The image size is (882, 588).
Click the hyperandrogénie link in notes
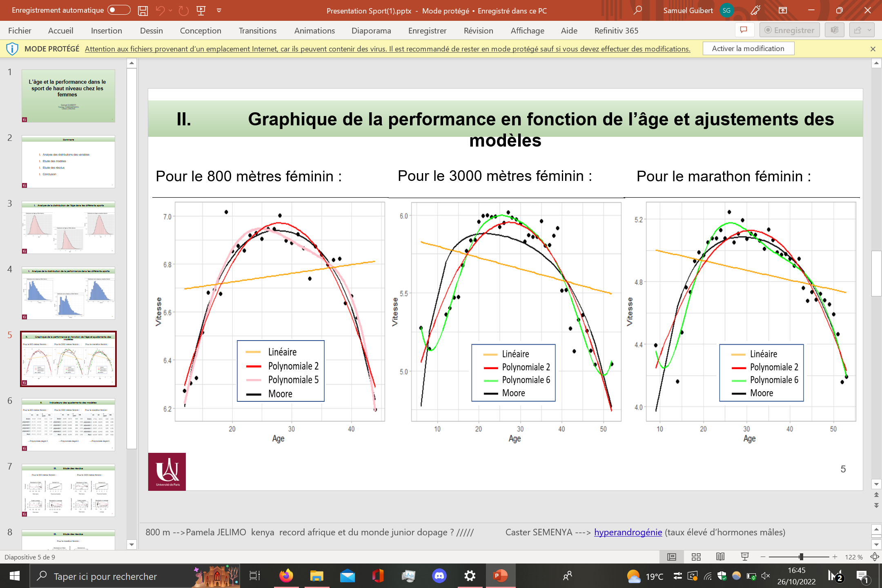[x=628, y=532]
